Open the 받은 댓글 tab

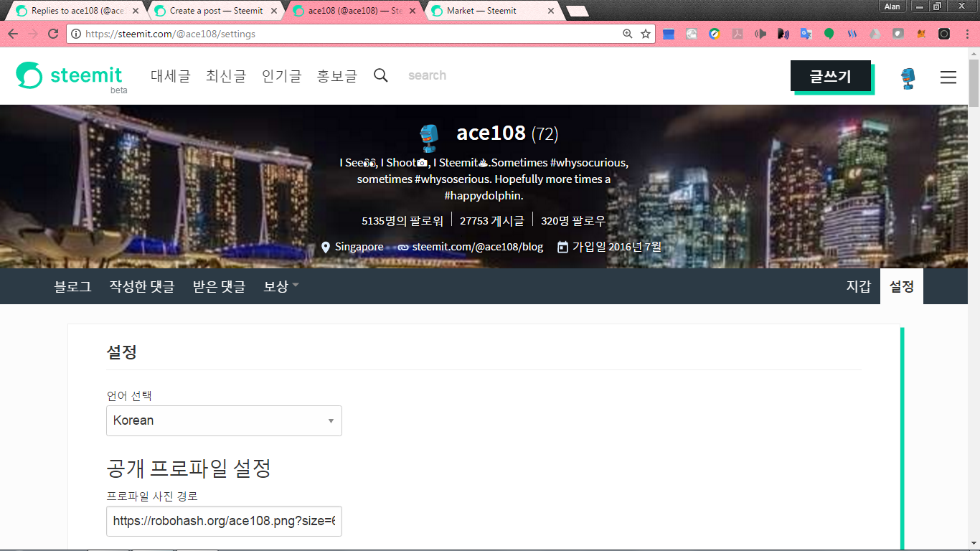click(219, 286)
